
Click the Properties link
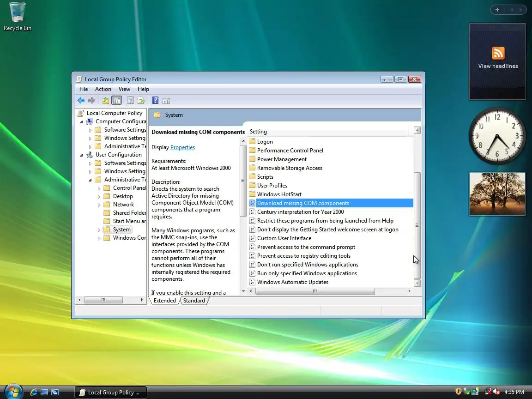182,147
